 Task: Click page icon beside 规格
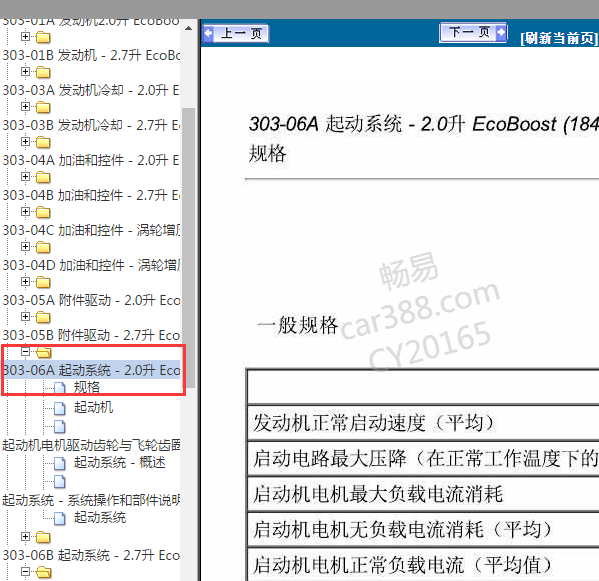coord(60,388)
